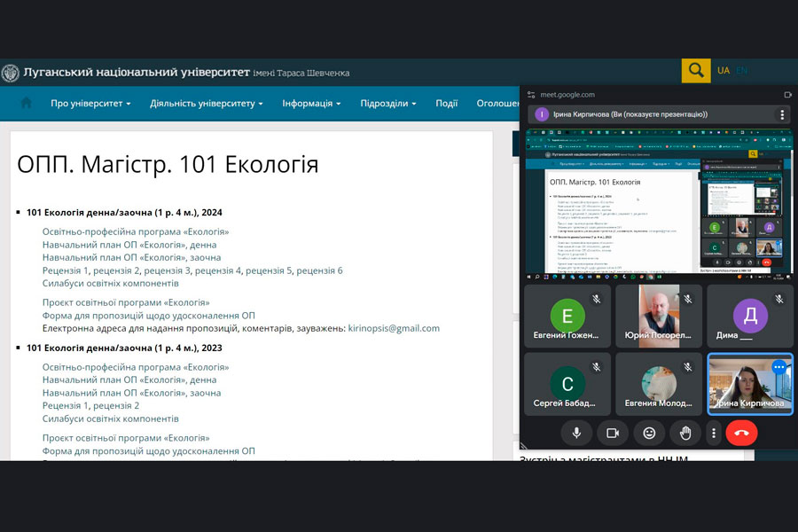Click the purple avatar of presenter Ірина Кирпичова
Image resolution: width=798 pixels, height=532 pixels.
[542, 114]
